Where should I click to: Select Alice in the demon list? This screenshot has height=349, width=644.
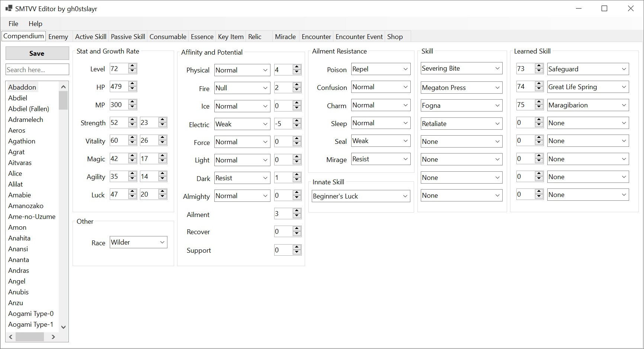(x=15, y=173)
